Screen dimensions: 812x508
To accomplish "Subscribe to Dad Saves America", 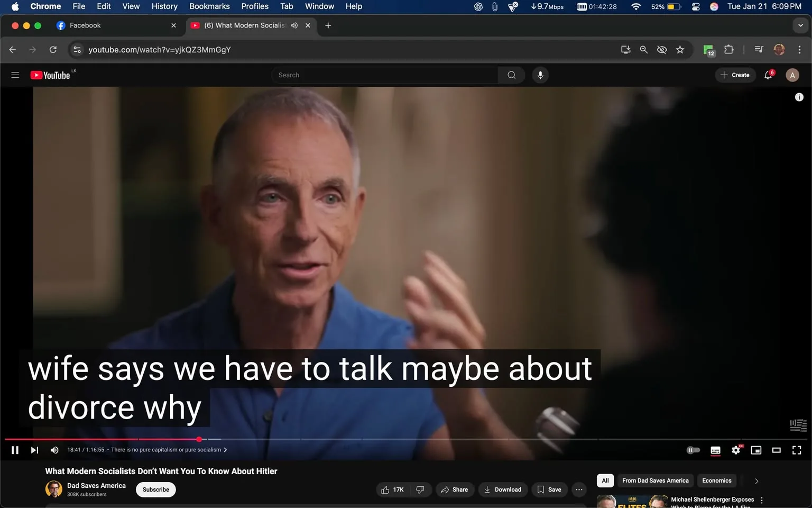I will tap(155, 489).
